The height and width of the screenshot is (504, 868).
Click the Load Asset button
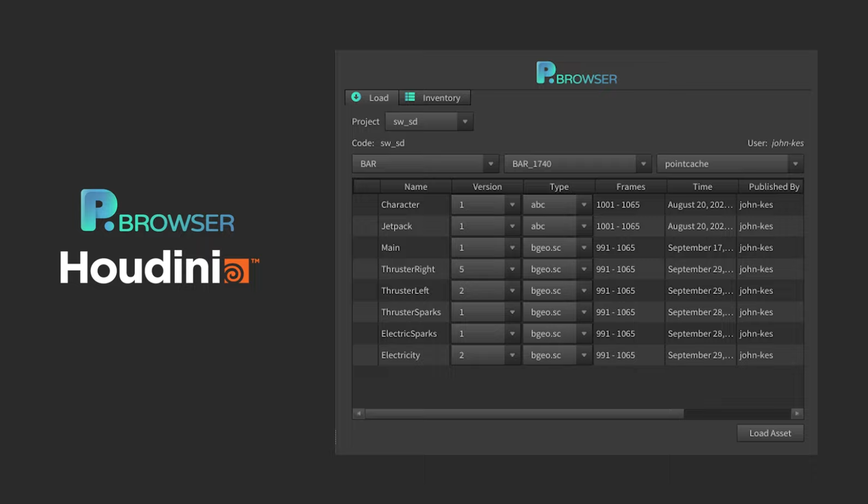pyautogui.click(x=770, y=433)
